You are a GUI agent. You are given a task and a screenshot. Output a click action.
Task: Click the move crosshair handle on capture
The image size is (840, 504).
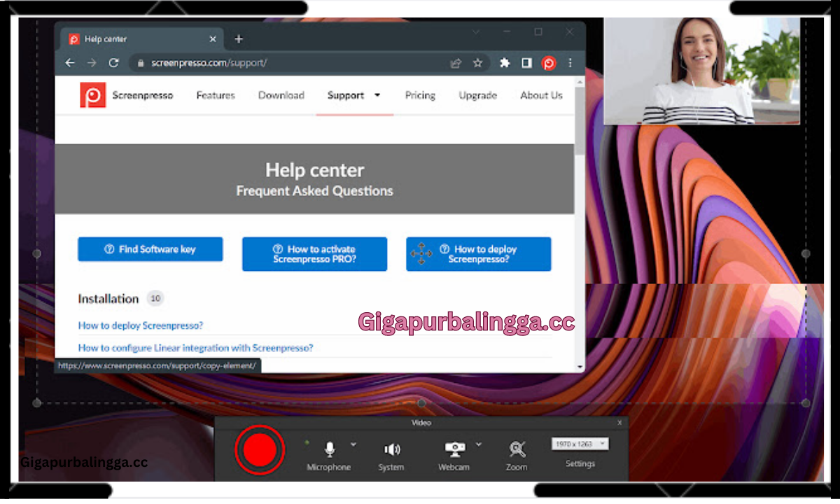(421, 254)
